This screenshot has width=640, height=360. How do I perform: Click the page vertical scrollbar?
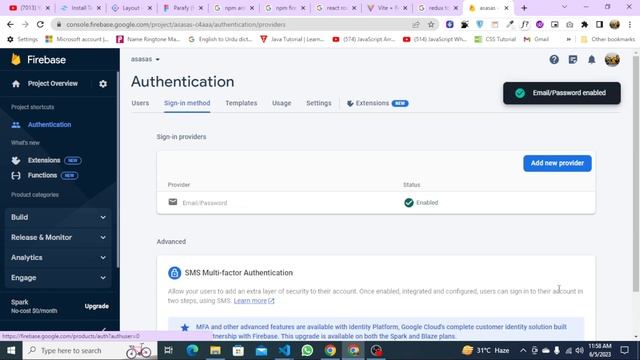pyautogui.click(x=636, y=173)
